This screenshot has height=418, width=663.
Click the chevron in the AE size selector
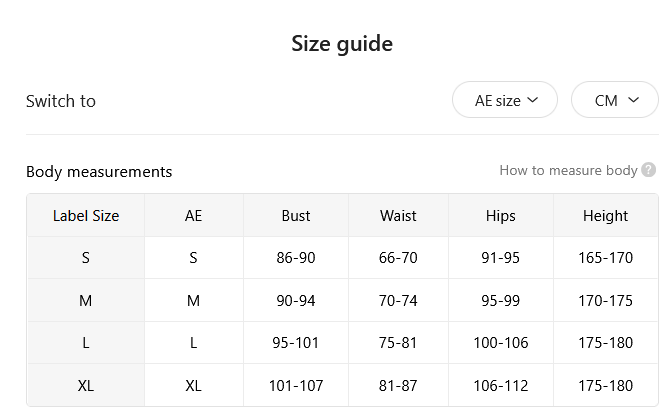tap(533, 100)
